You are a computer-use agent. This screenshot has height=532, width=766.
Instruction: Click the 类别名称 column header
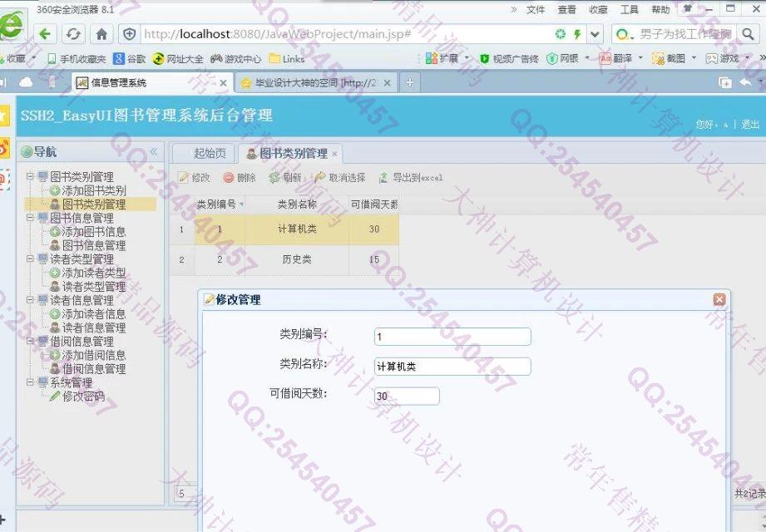[297, 204]
